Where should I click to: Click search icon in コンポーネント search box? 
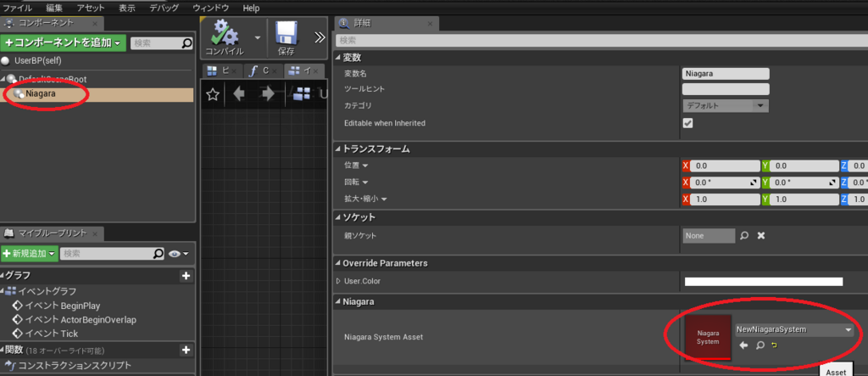tap(187, 42)
